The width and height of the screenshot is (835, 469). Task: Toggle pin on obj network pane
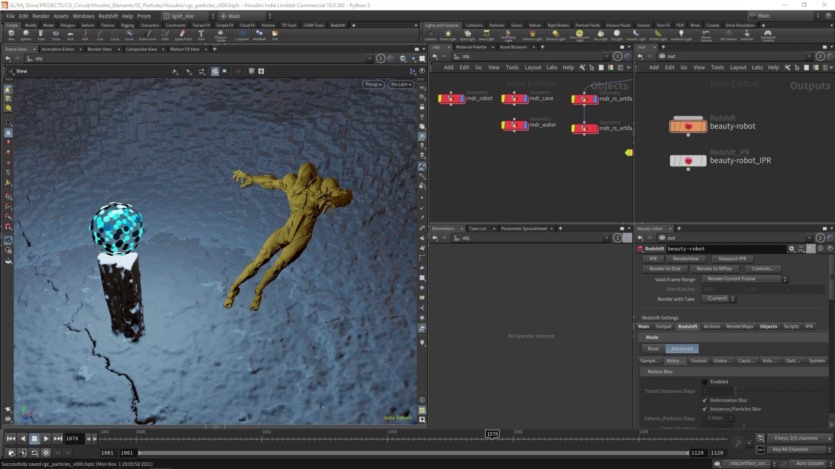617,56
